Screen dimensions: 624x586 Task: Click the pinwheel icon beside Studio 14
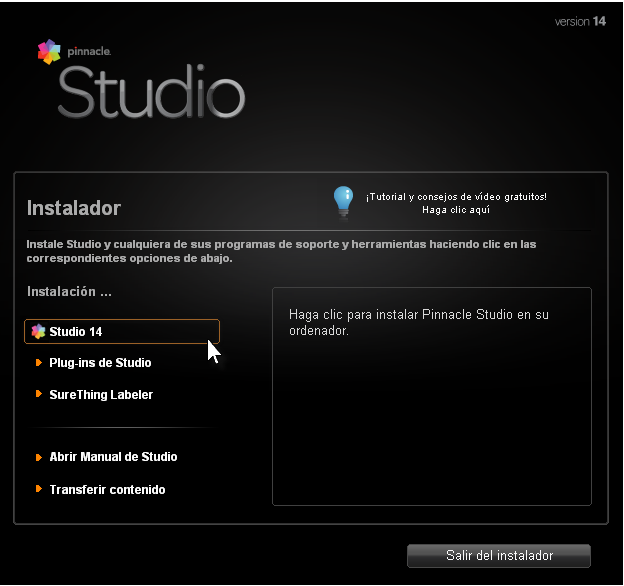click(x=38, y=332)
